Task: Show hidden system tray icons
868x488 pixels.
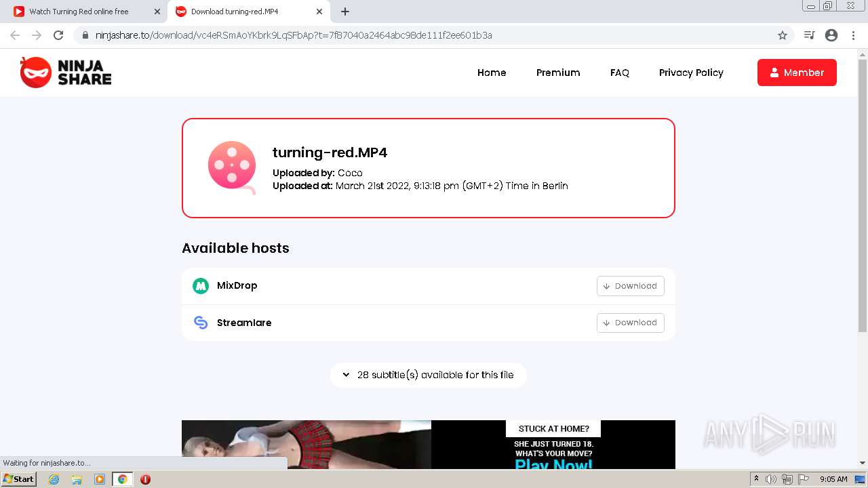Action: [x=756, y=479]
